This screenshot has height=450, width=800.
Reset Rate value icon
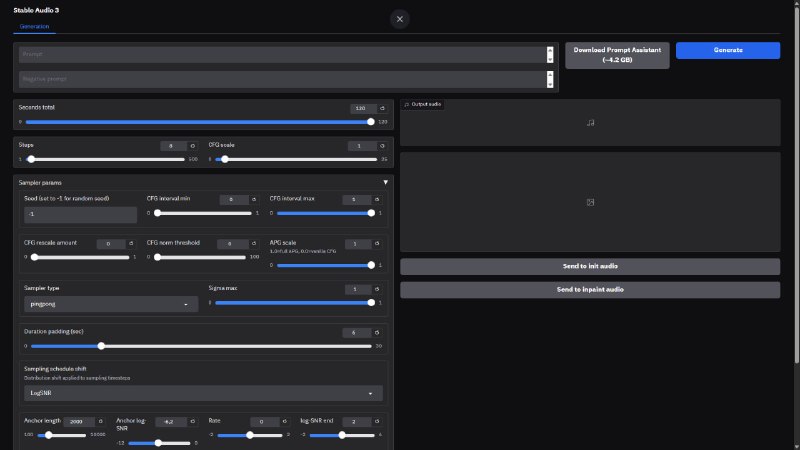pos(285,421)
